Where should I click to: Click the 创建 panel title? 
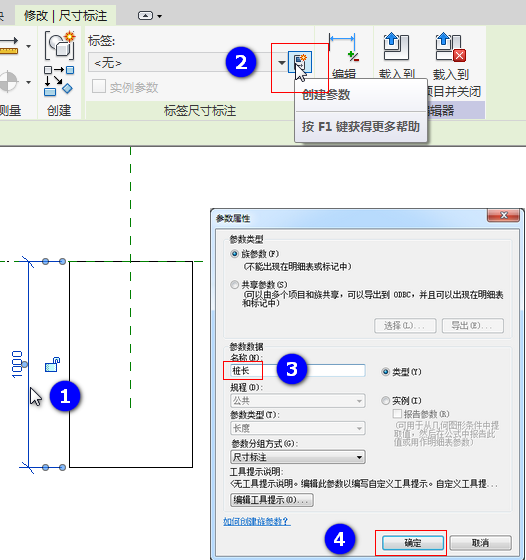[x=59, y=110]
